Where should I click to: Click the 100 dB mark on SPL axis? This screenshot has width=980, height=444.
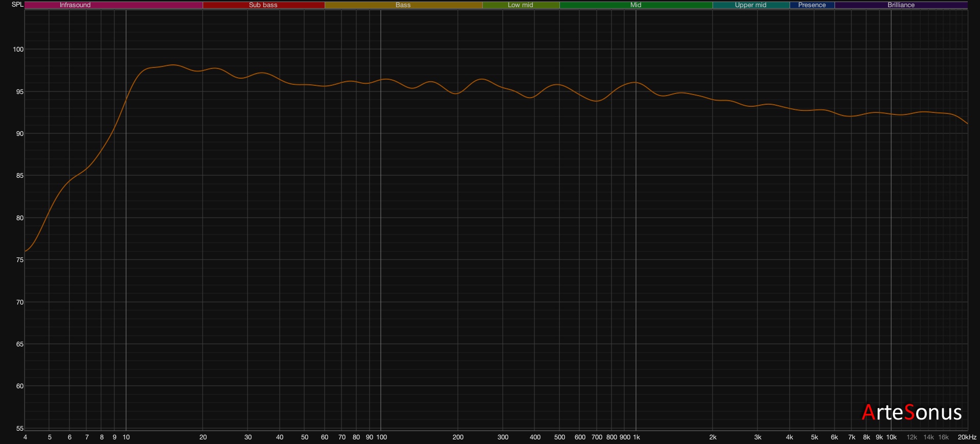tap(18, 50)
